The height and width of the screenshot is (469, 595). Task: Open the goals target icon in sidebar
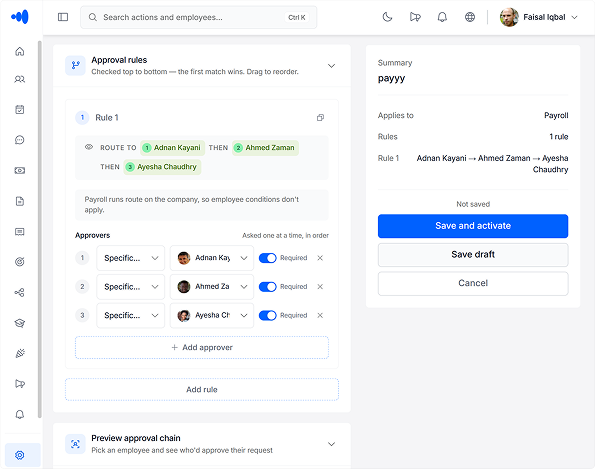coord(20,262)
